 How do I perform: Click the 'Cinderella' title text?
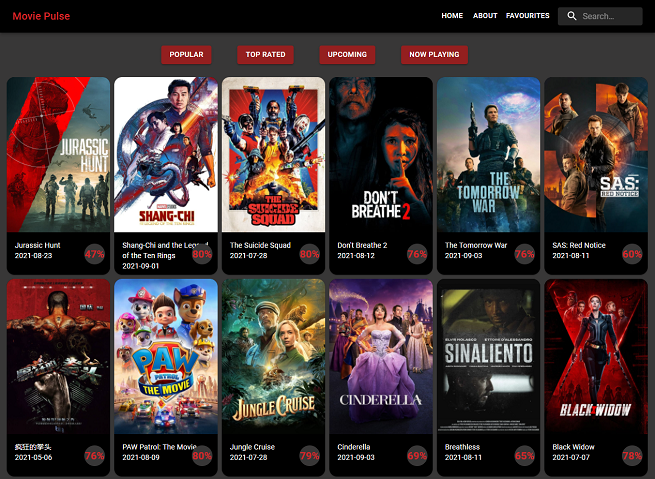[354, 447]
